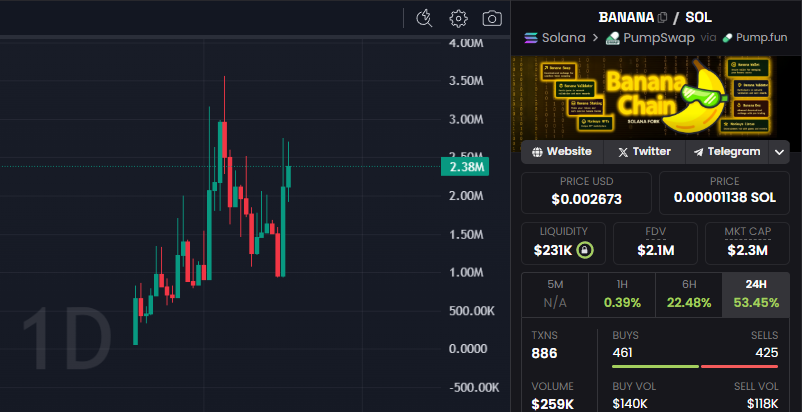Click the 1.50M price axis label
The image size is (802, 412).
(x=466, y=235)
